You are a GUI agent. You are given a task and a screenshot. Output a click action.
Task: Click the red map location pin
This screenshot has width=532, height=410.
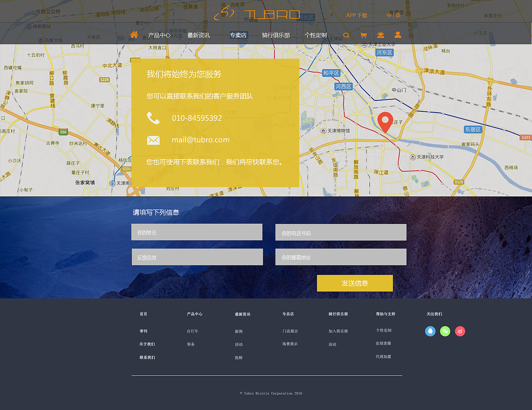[x=385, y=123]
